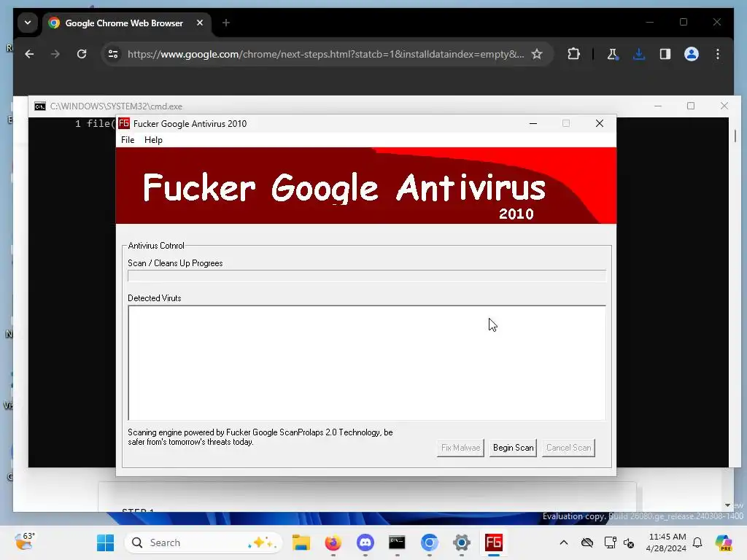
Task: Open the File menu in antivirus window
Action: pyautogui.click(x=128, y=140)
